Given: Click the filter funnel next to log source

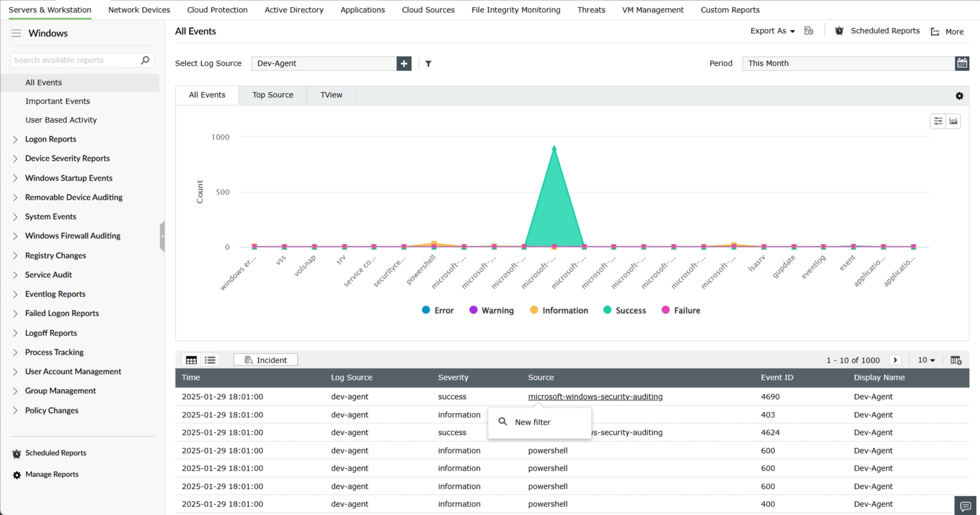Looking at the screenshot, I should (x=428, y=64).
